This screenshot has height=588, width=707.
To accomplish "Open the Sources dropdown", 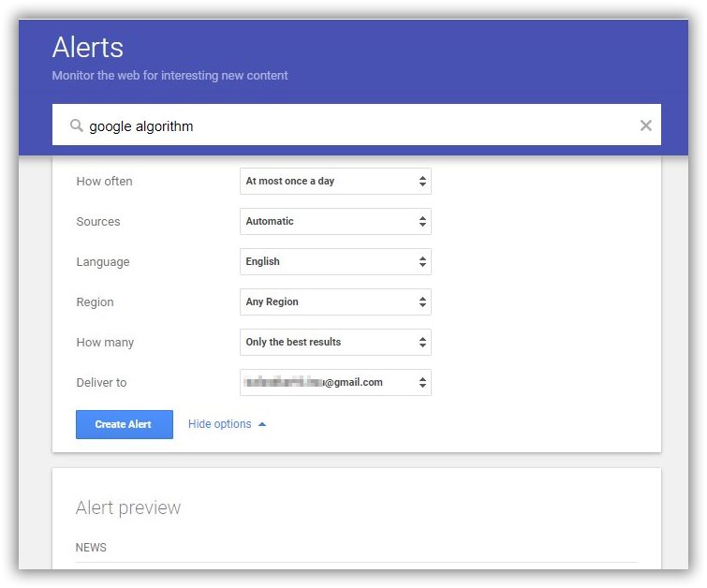I will tap(335, 221).
